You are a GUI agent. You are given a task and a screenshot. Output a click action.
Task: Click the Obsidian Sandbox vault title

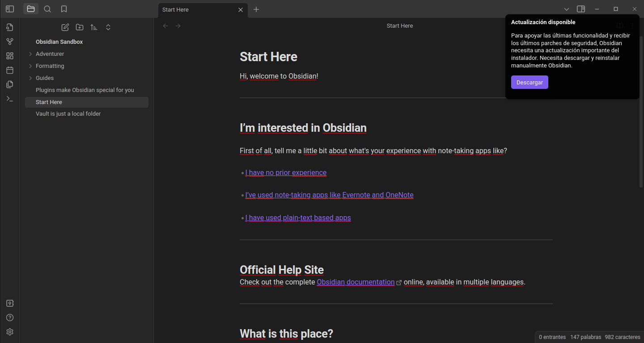[x=59, y=42]
